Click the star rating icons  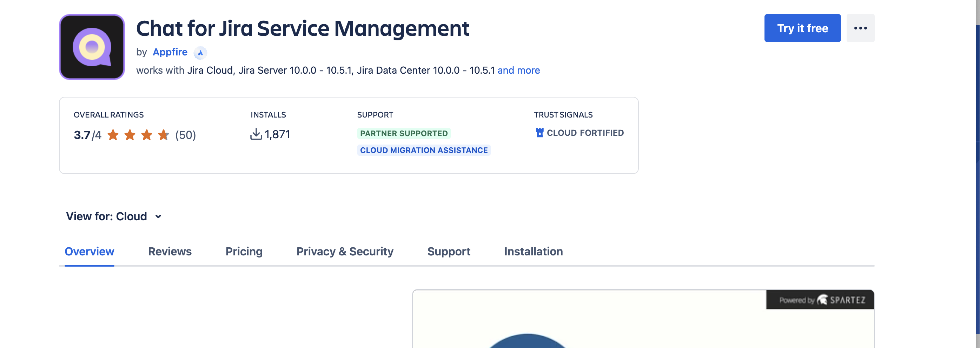pyautogui.click(x=138, y=135)
